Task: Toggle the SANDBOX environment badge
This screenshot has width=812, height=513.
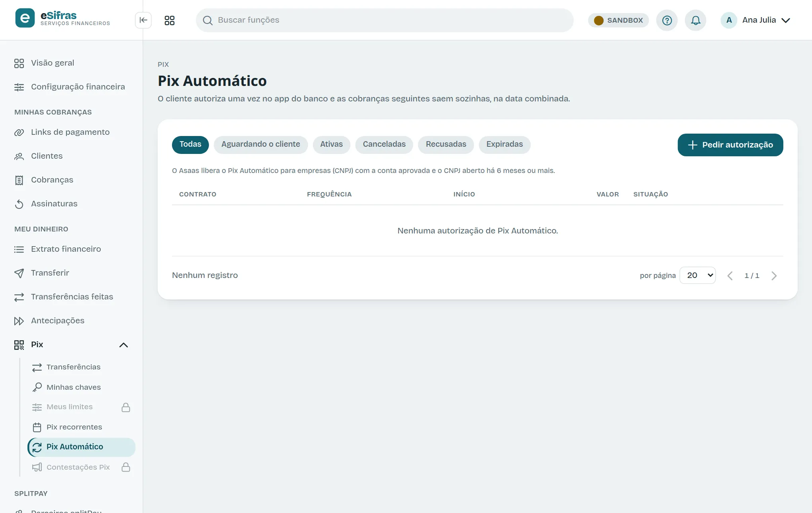Action: click(619, 20)
